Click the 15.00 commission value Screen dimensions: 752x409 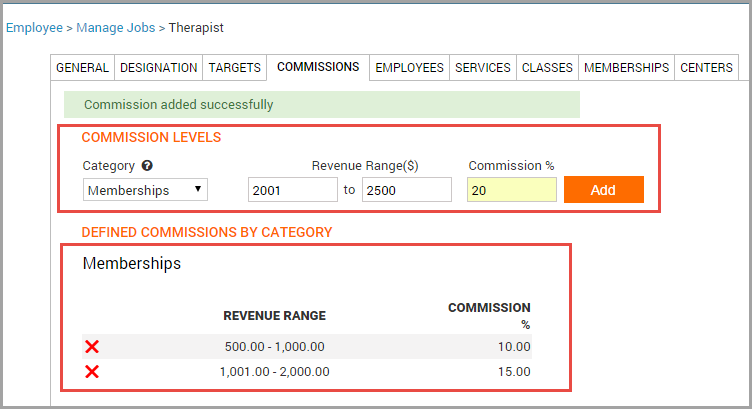(514, 372)
